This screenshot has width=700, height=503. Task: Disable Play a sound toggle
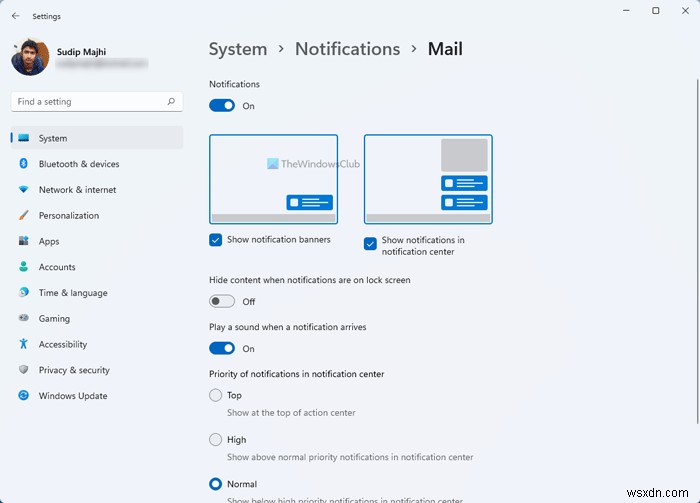tap(222, 348)
